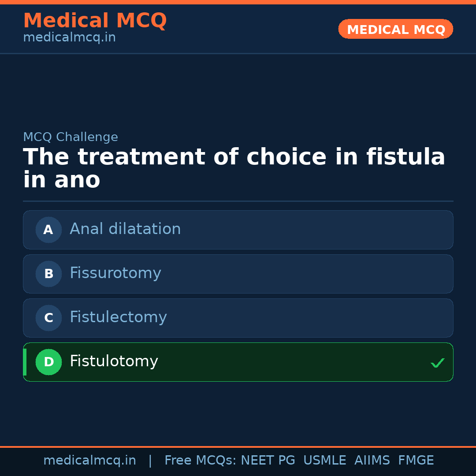Click the orange MEDICAL MCQ badge
476x476 pixels.
click(395, 29)
